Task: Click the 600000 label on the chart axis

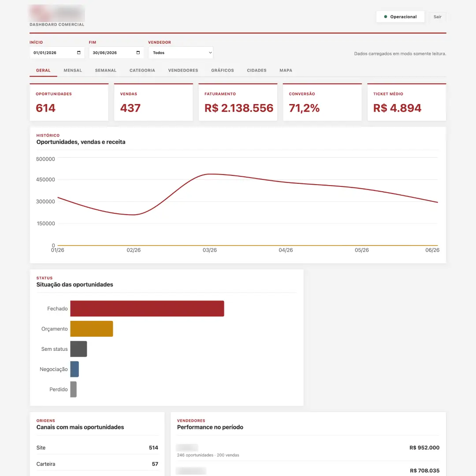Action: click(x=45, y=159)
